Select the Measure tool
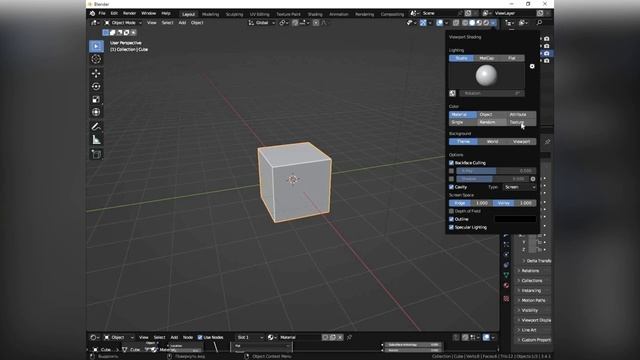This screenshot has height=360, width=640. click(x=96, y=140)
